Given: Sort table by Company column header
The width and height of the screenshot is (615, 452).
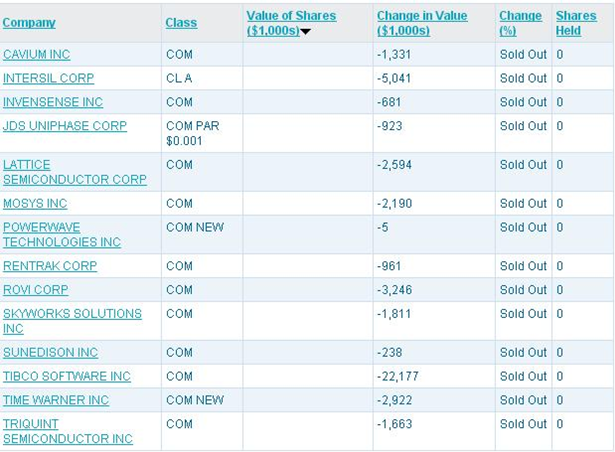Looking at the screenshot, I should [29, 23].
